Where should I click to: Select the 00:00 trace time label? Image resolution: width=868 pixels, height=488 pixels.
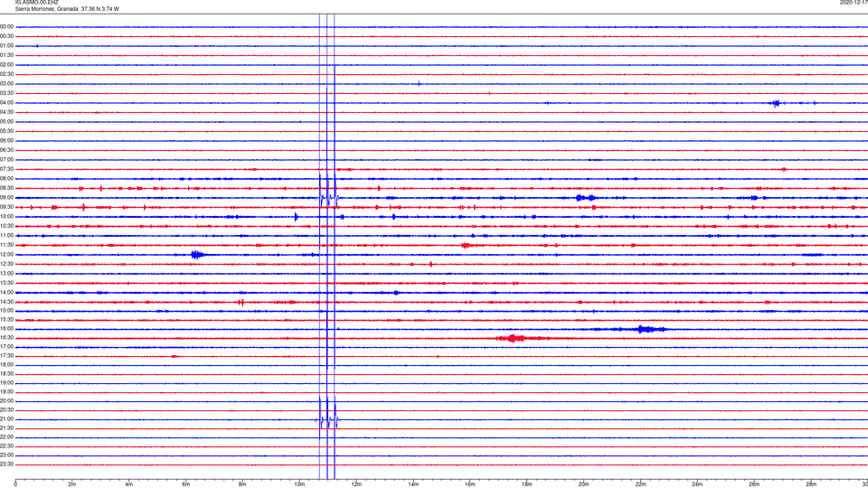6,26
